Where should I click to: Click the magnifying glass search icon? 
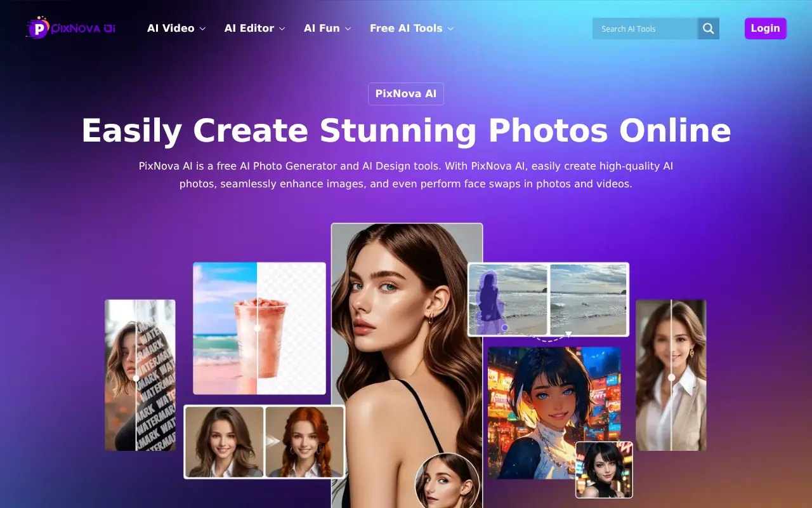pyautogui.click(x=709, y=29)
